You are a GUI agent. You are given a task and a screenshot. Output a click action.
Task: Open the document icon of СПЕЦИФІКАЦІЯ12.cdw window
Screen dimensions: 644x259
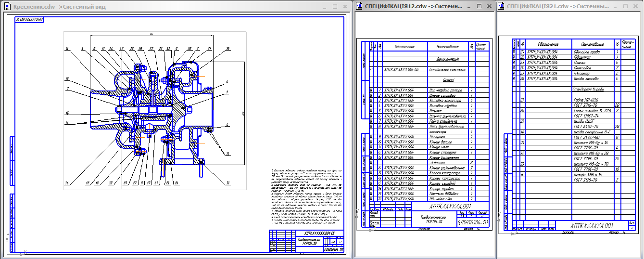pyautogui.click(x=359, y=6)
